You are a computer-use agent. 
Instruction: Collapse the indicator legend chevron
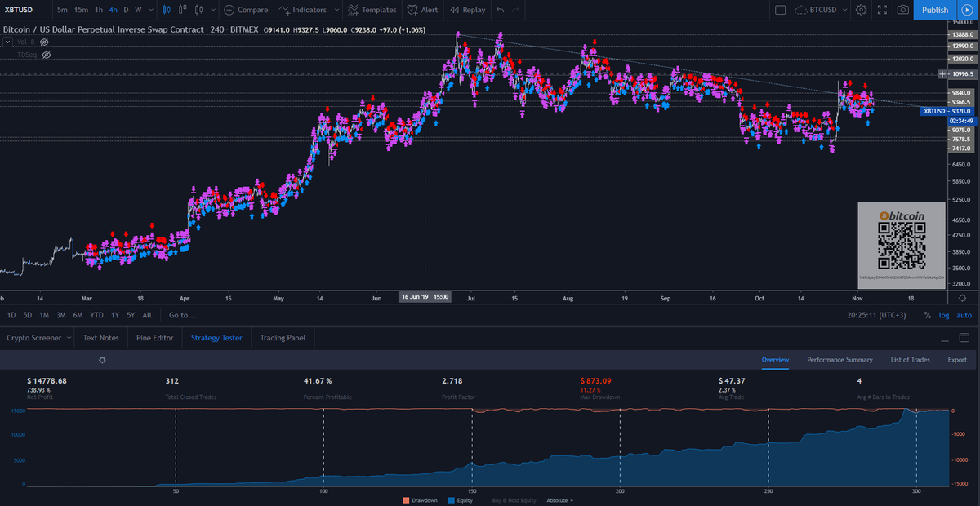coord(7,42)
